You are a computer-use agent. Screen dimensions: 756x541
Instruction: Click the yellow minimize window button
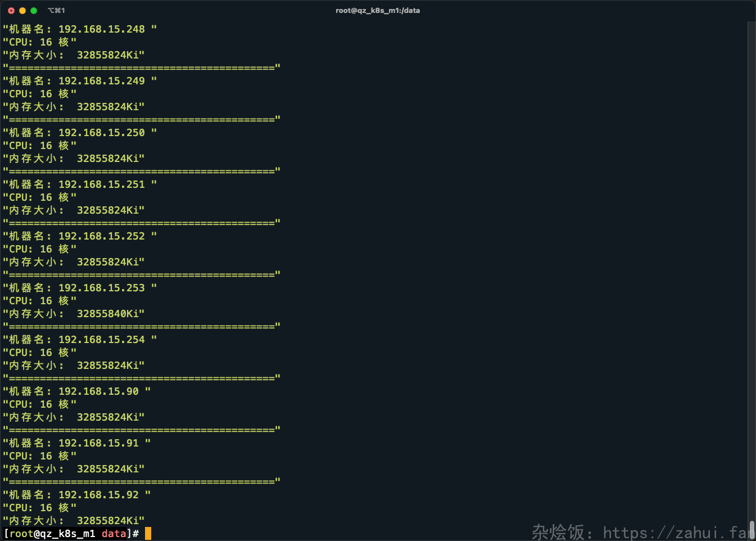coord(22,11)
